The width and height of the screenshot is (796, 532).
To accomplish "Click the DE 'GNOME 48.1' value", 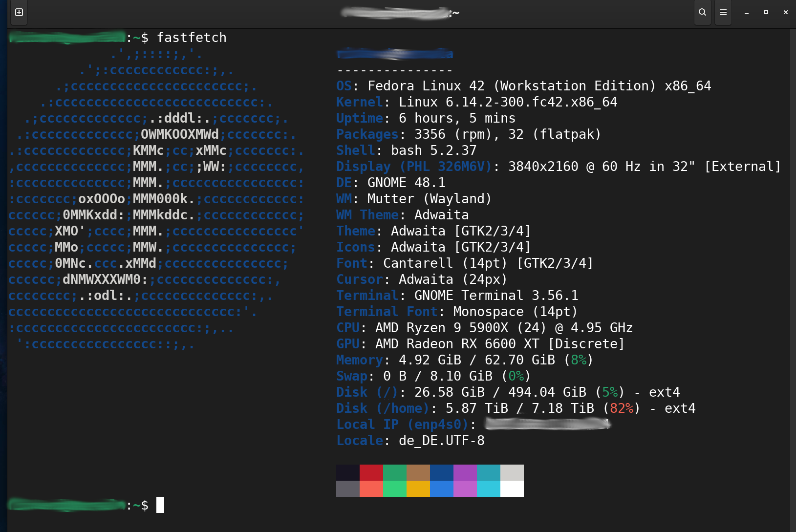I will pyautogui.click(x=407, y=183).
